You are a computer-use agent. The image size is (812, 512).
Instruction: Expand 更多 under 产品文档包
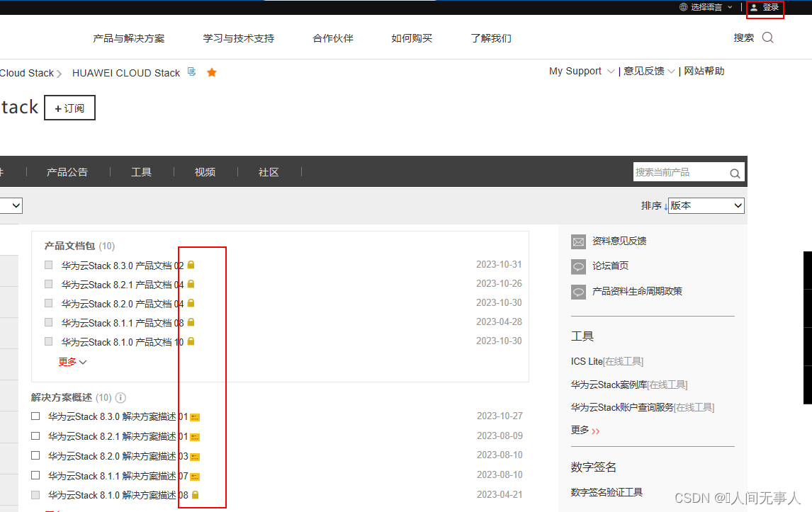click(72, 362)
